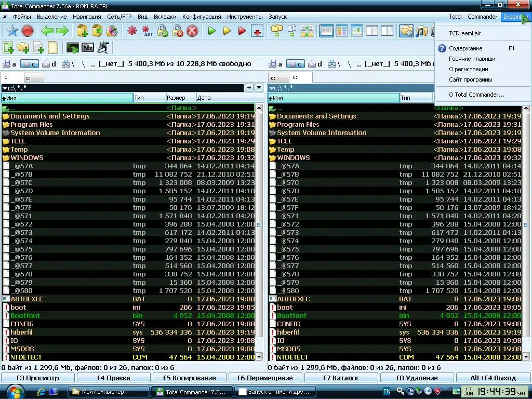This screenshot has height=399, width=532.
Task: Sort left panel by Размер column
Action: click(180, 98)
